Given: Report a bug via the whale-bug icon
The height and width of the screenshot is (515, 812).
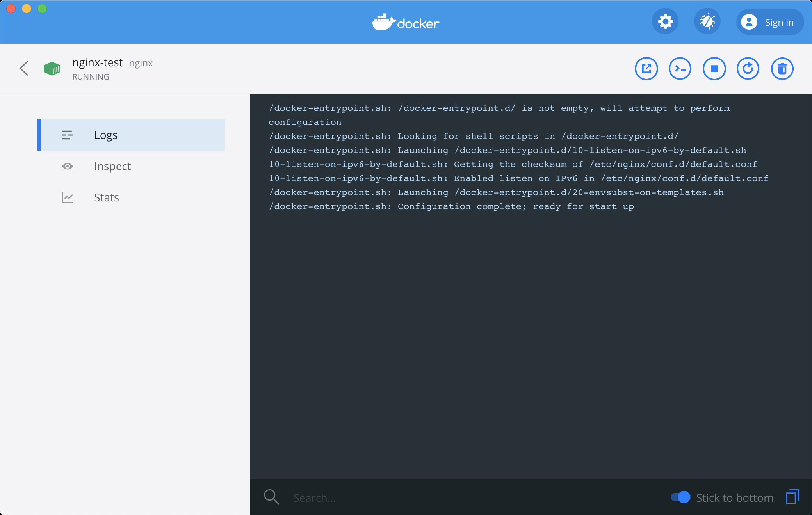Looking at the screenshot, I should coord(707,21).
